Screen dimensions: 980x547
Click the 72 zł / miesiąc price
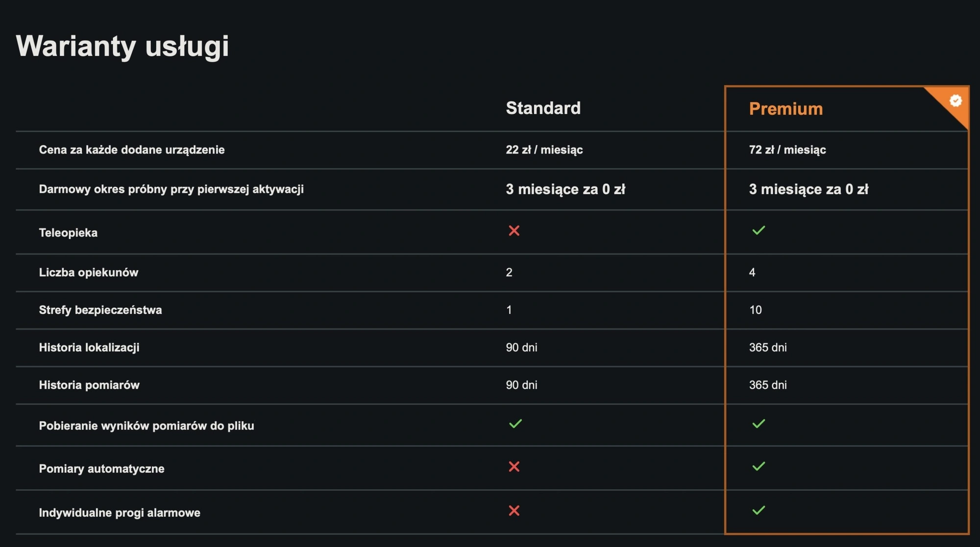pyautogui.click(x=787, y=150)
